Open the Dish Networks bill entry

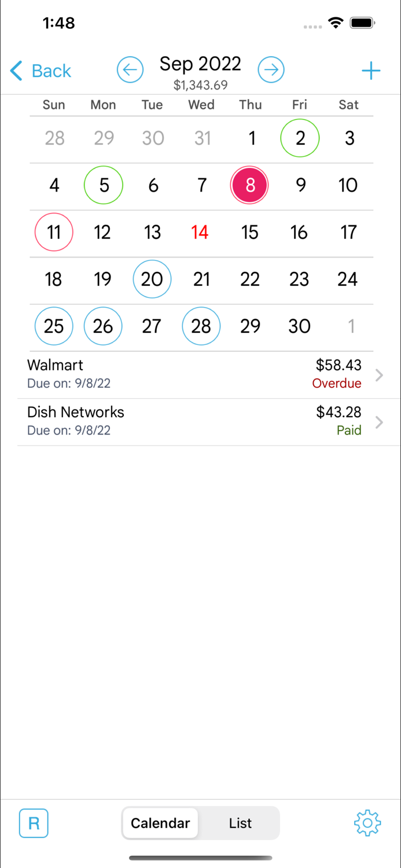tap(174, 421)
